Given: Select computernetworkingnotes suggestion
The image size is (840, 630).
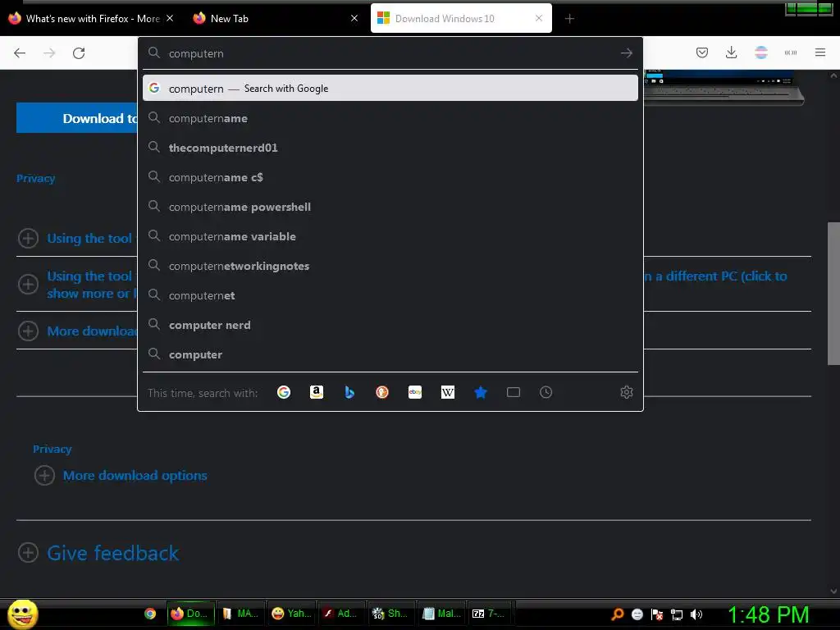Looking at the screenshot, I should click(x=390, y=266).
